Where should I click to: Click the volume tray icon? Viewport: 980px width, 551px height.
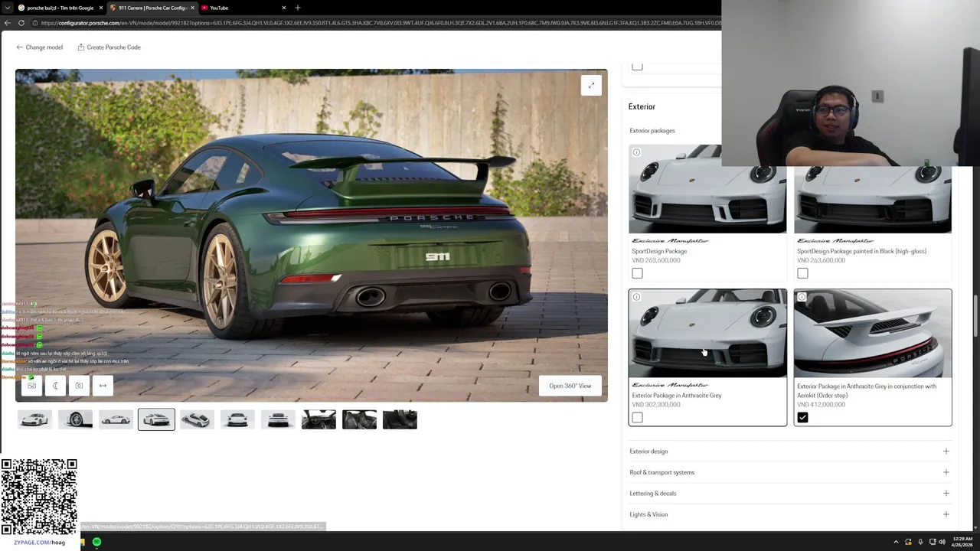tap(942, 542)
